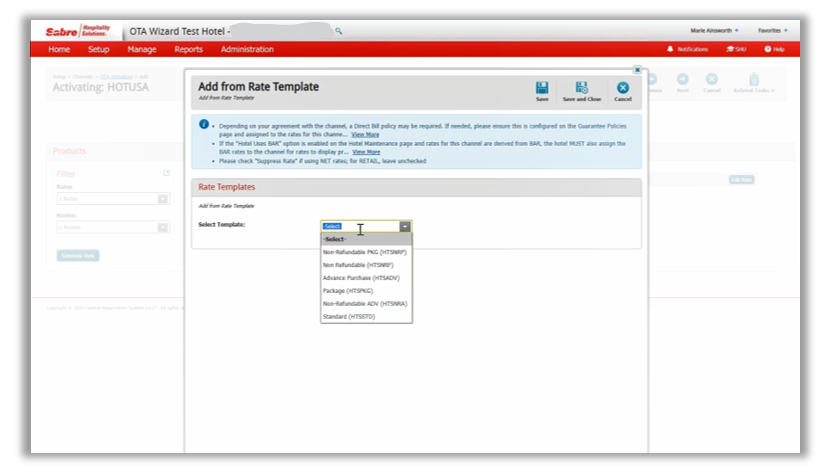Choose Non-Refundable PKG (HTSNRP) template

[366, 252]
